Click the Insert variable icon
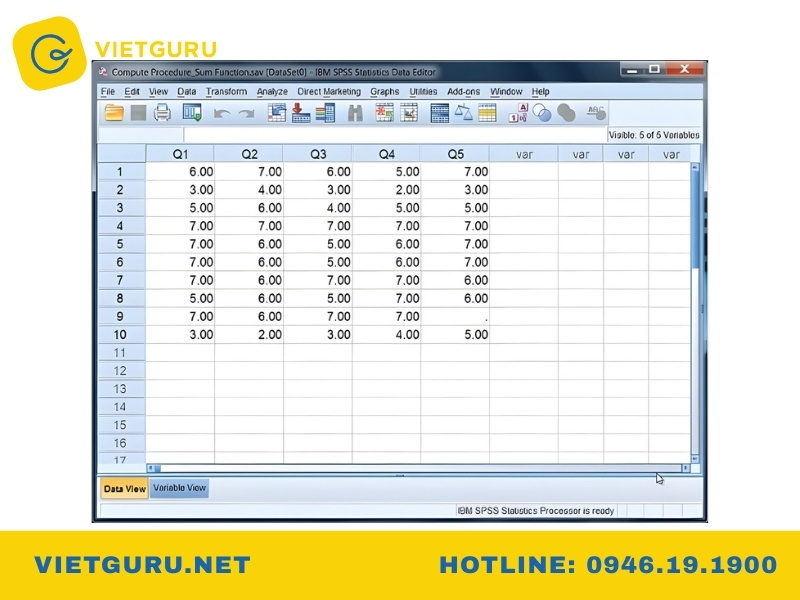 pos(409,113)
